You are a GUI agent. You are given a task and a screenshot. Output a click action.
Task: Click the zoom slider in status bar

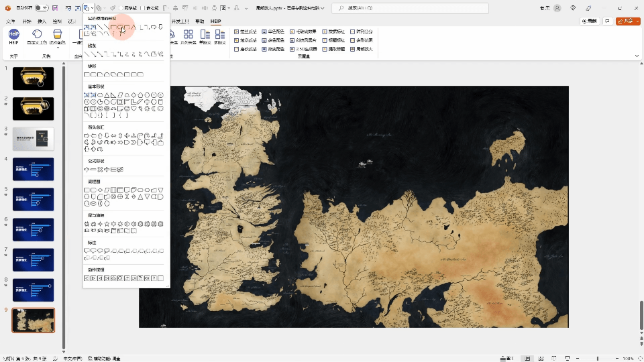pyautogui.click(x=598, y=358)
